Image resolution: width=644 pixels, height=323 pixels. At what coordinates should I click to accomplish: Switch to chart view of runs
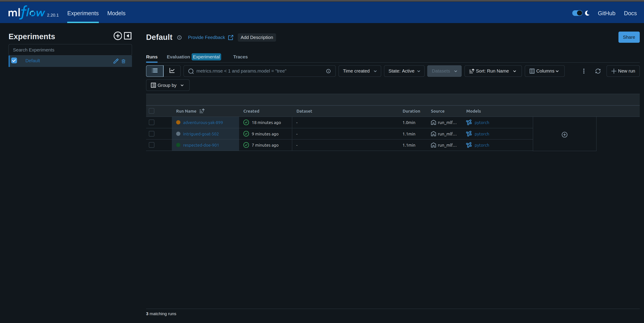172,71
